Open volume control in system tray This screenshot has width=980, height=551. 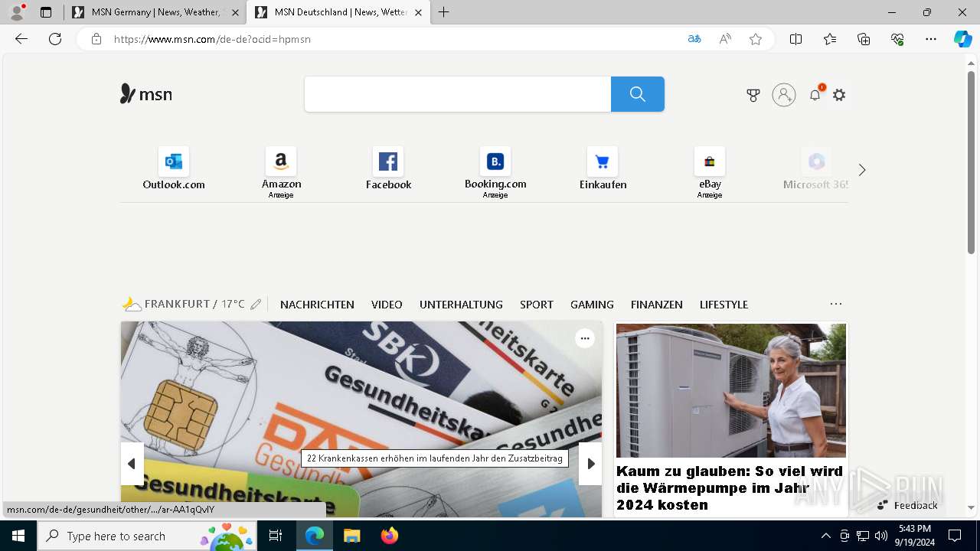click(x=881, y=536)
